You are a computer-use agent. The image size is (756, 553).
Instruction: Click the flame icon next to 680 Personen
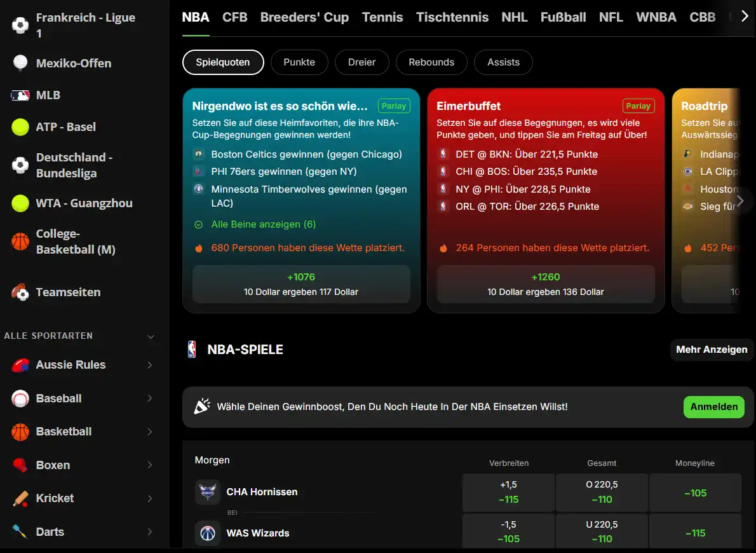click(199, 248)
